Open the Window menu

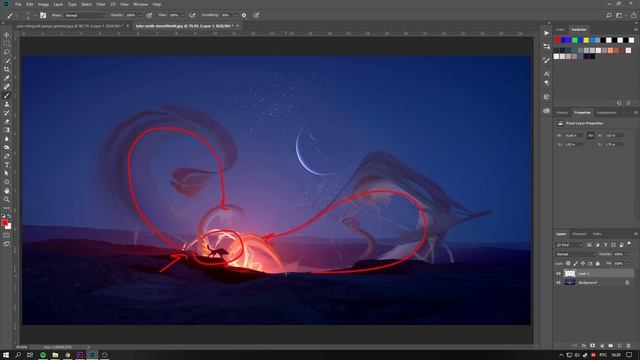(x=140, y=4)
